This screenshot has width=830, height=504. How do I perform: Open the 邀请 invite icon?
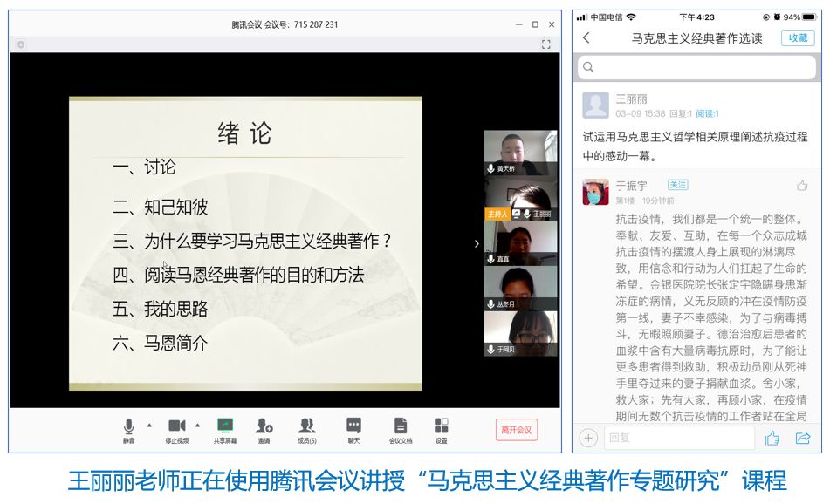tap(264, 426)
